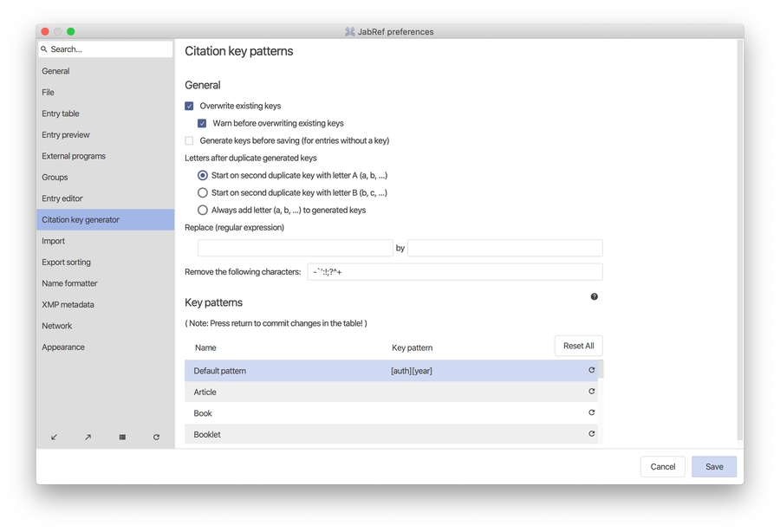Click the show preferences list icon
Screen dimensions: 780x532
122,437
